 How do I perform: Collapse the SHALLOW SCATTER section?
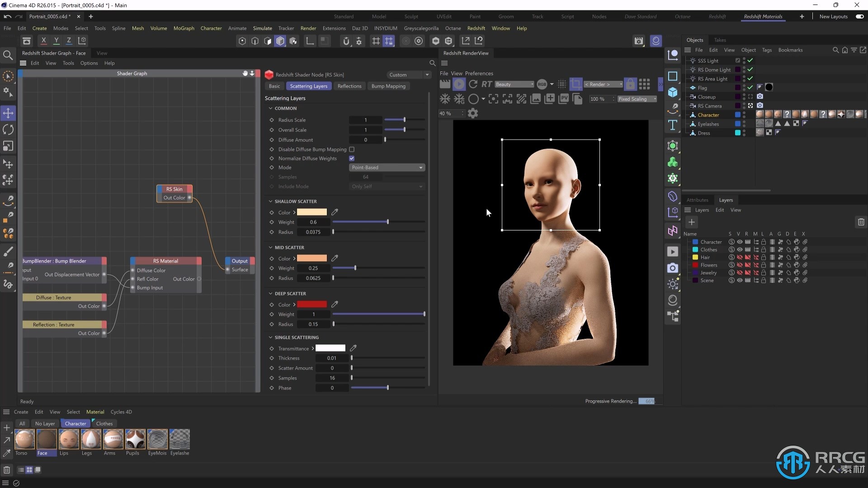coord(270,202)
